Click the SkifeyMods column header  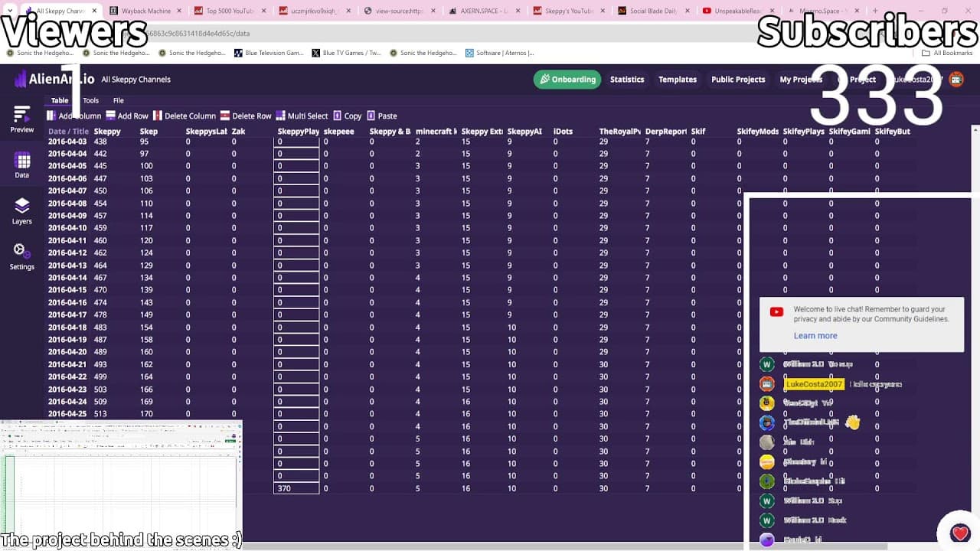[x=757, y=132]
